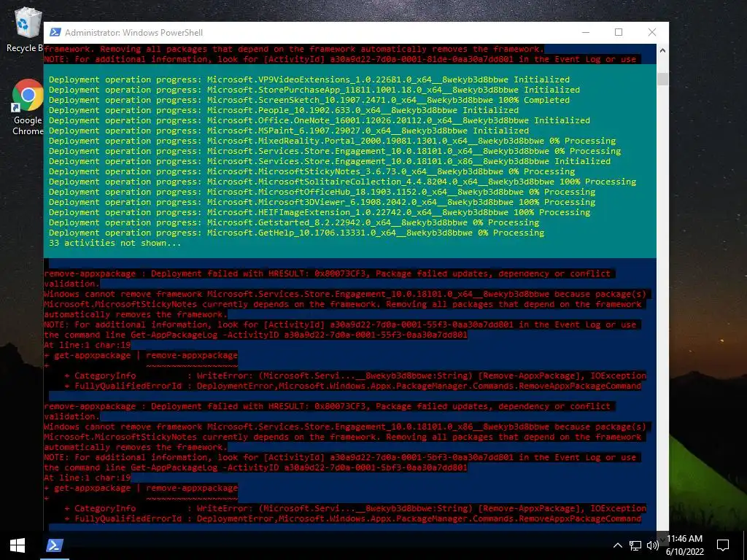Image resolution: width=747 pixels, height=560 pixels.
Task: Click the 'Administrator: Windows PowerShell' title text
Action: pyautogui.click(x=134, y=33)
